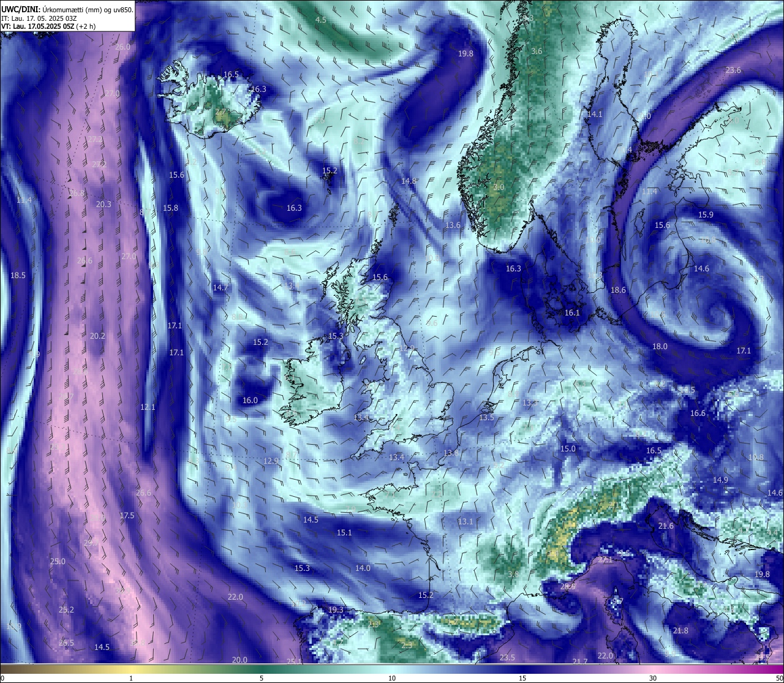The height and width of the screenshot is (683, 784).
Task: Click the 15 tick on color scale
Action: click(522, 678)
